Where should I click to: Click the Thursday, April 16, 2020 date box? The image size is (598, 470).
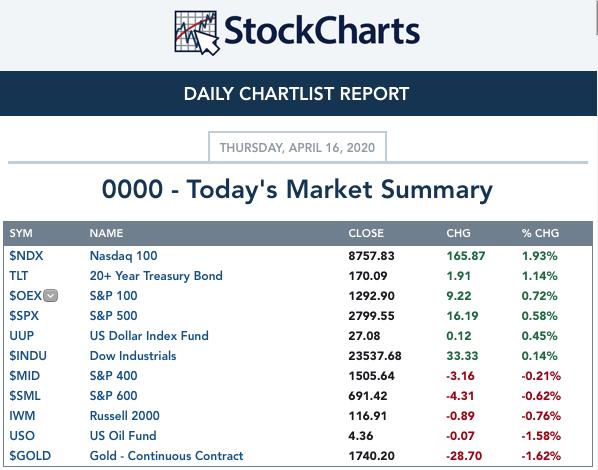pos(297,147)
